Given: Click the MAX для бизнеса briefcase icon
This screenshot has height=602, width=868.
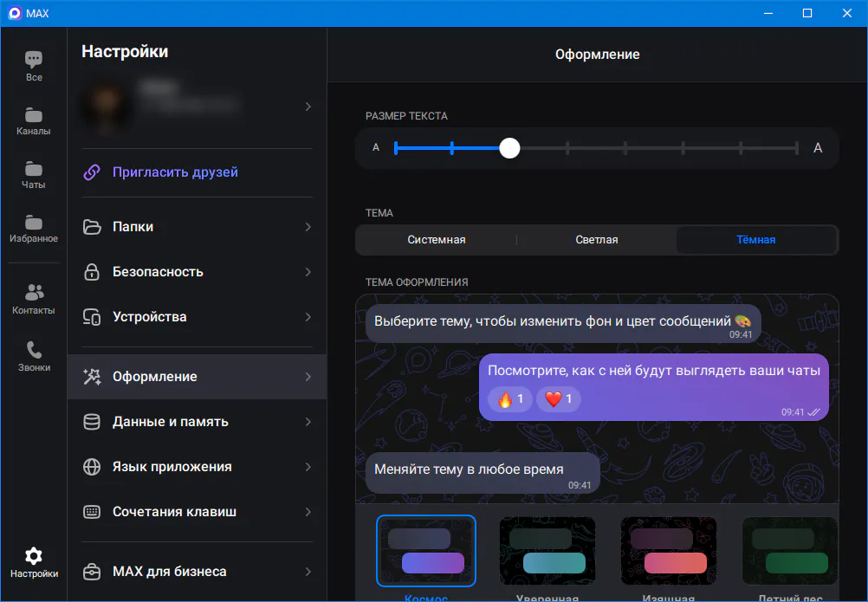Looking at the screenshot, I should tap(92, 572).
